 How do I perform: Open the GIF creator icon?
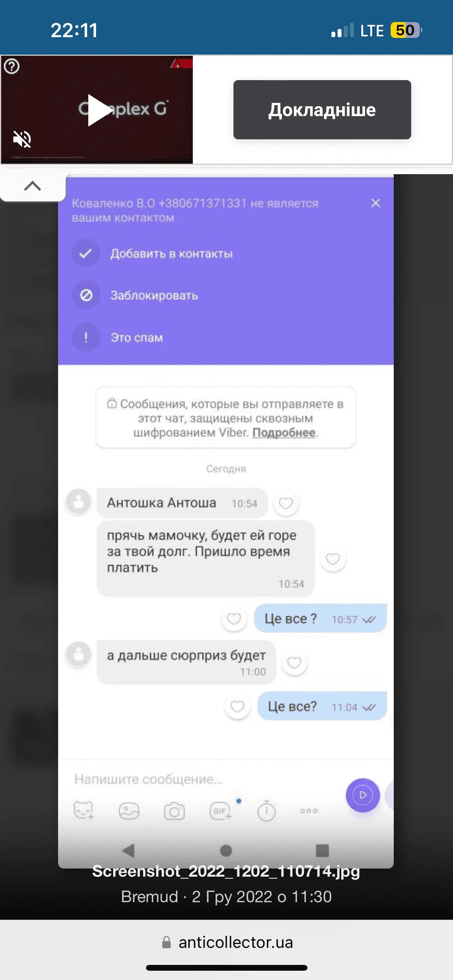221,811
